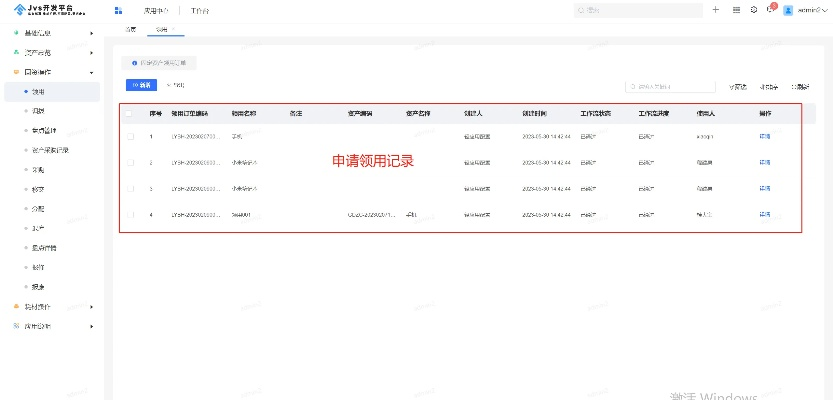The height and width of the screenshot is (400, 833).
Task: Click the magnifier icon in top search bar
Action: [x=581, y=11]
